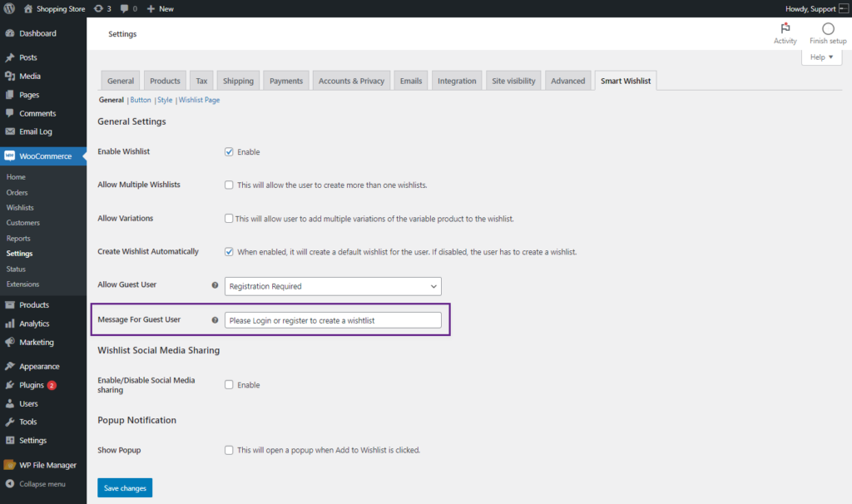852x504 pixels.
Task: Click the Comments icon in sidebar
Action: (x=10, y=113)
